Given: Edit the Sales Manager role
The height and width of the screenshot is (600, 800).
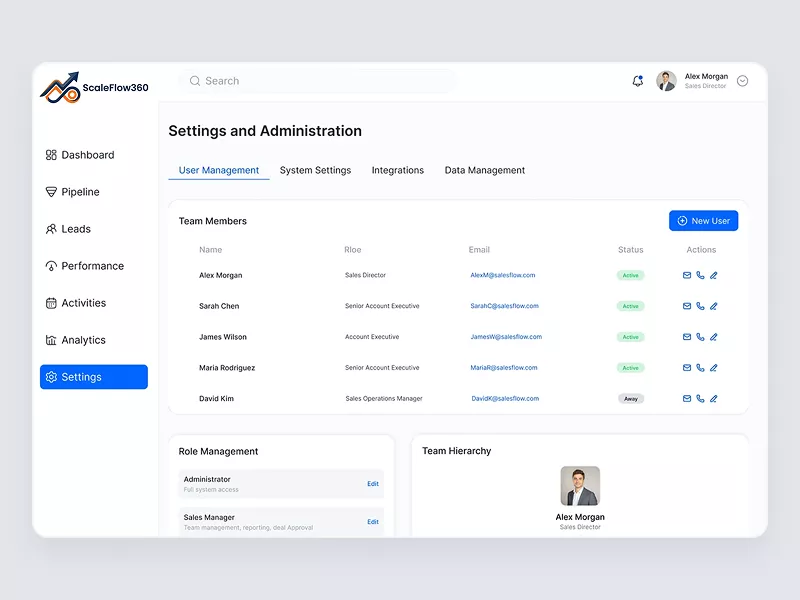Looking at the screenshot, I should click(373, 521).
